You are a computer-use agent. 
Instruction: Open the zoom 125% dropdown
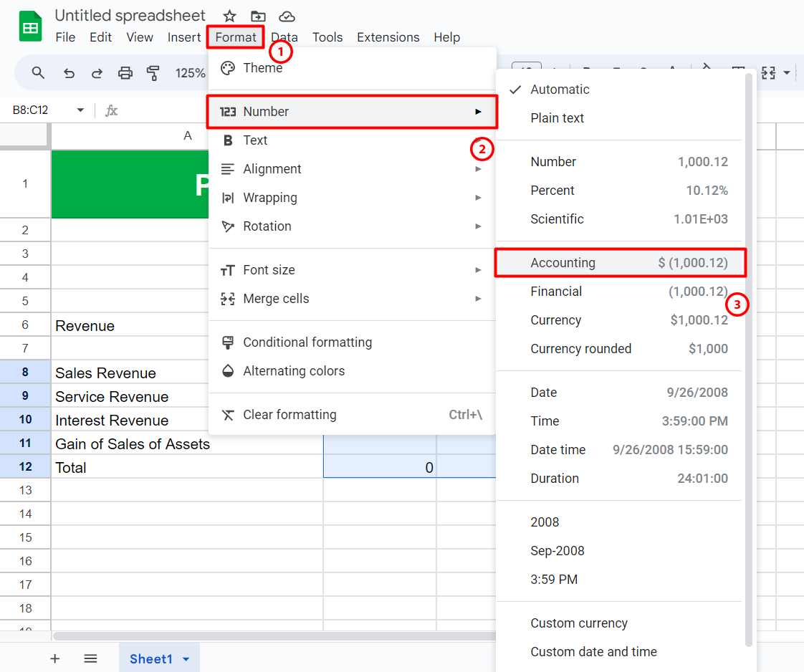190,73
